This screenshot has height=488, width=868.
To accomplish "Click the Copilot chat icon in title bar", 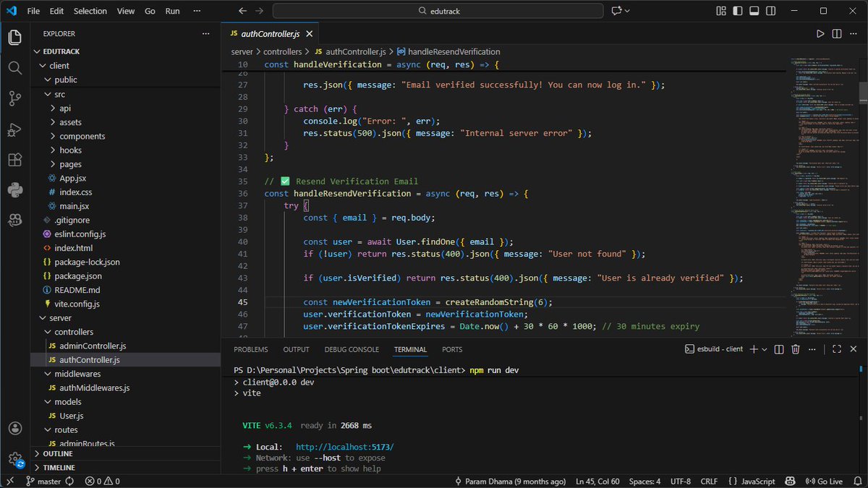I will tap(616, 11).
